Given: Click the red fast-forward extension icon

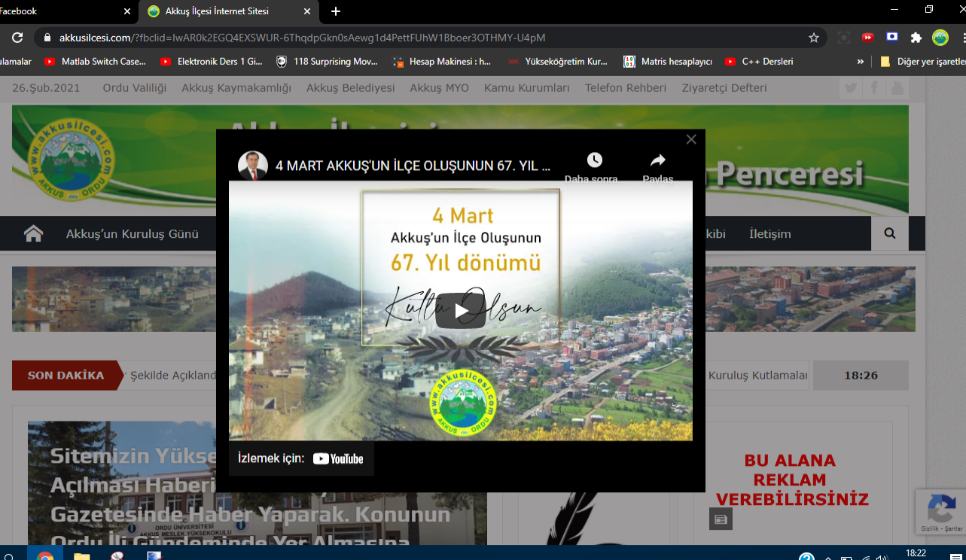Looking at the screenshot, I should (x=867, y=38).
